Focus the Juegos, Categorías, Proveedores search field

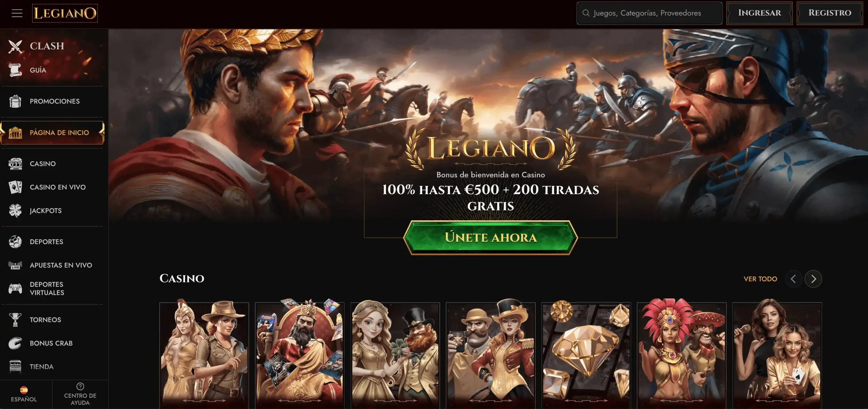pyautogui.click(x=649, y=13)
